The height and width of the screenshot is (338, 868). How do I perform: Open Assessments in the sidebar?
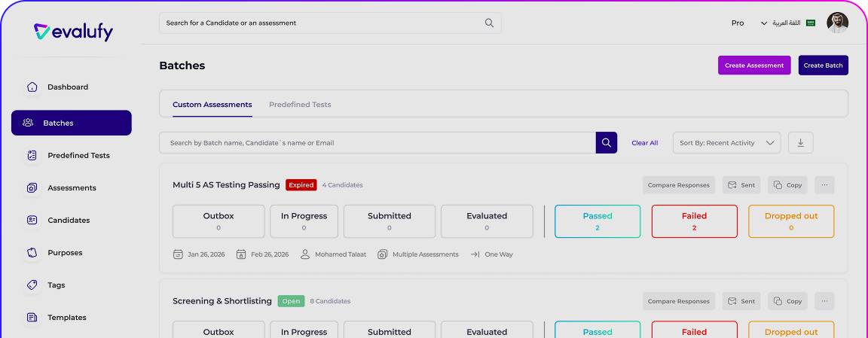72,188
